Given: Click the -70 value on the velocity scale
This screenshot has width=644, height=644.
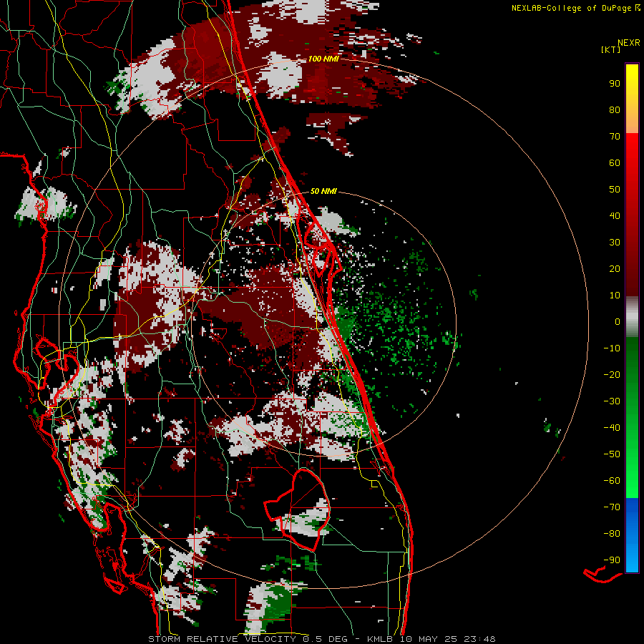Looking at the screenshot, I should (x=612, y=507).
